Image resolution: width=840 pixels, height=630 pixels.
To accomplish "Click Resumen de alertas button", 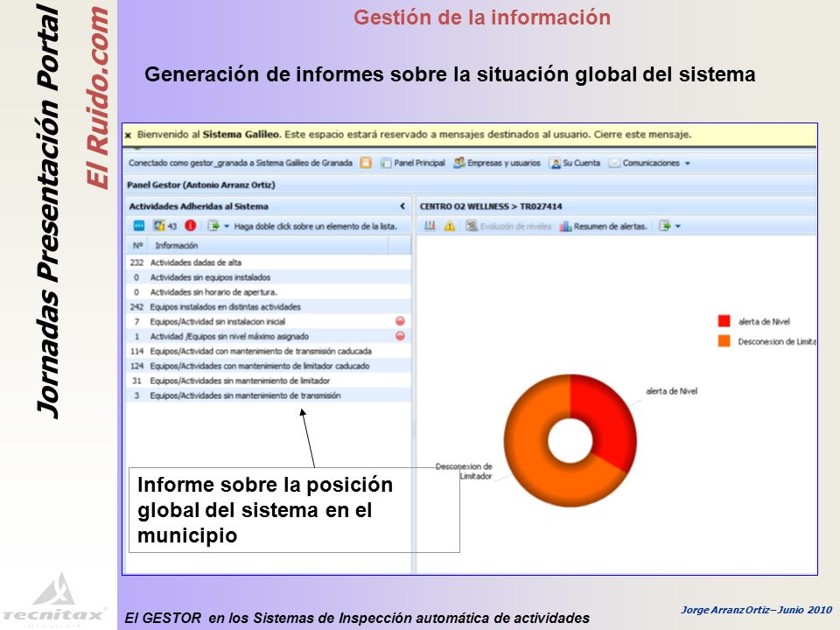I will point(603,226).
